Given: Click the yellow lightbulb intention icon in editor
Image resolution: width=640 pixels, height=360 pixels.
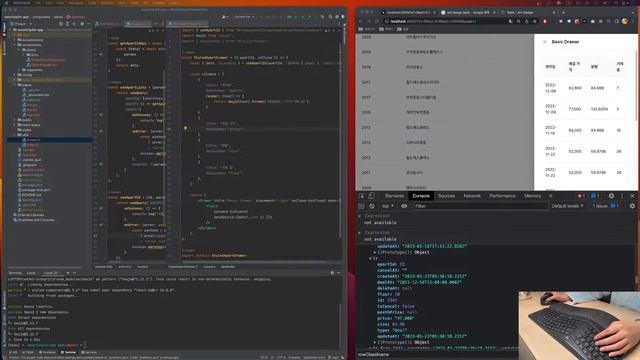Looking at the screenshot, I should tap(185, 128).
